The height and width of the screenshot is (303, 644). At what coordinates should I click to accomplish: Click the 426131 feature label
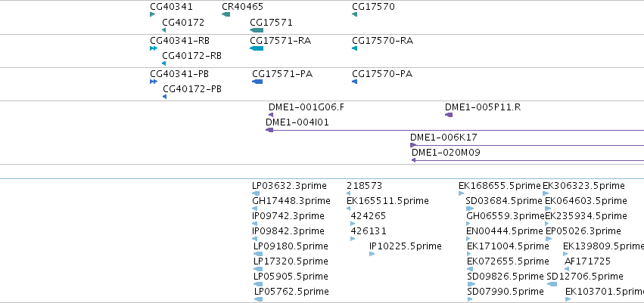pyautogui.click(x=368, y=231)
